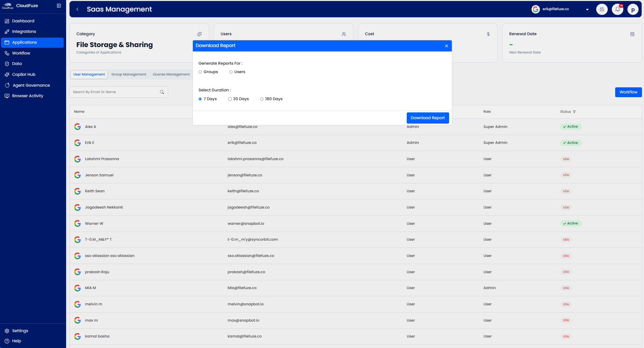Click Admin role for MIA M
Viewport: 644px width, 348px height.
click(x=489, y=288)
